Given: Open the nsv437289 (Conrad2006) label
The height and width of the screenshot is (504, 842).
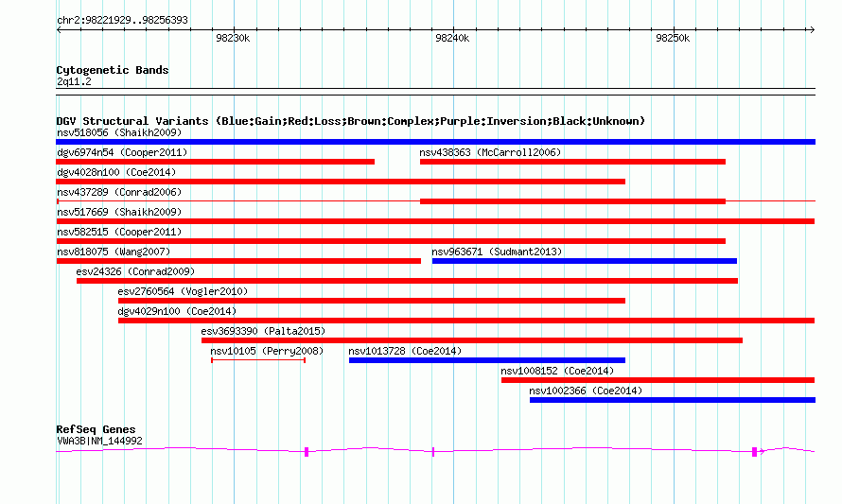Looking at the screenshot, I should 119,192.
